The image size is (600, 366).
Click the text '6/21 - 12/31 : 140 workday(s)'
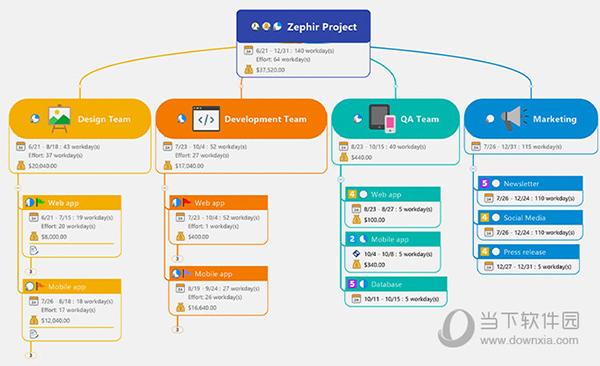(x=295, y=51)
